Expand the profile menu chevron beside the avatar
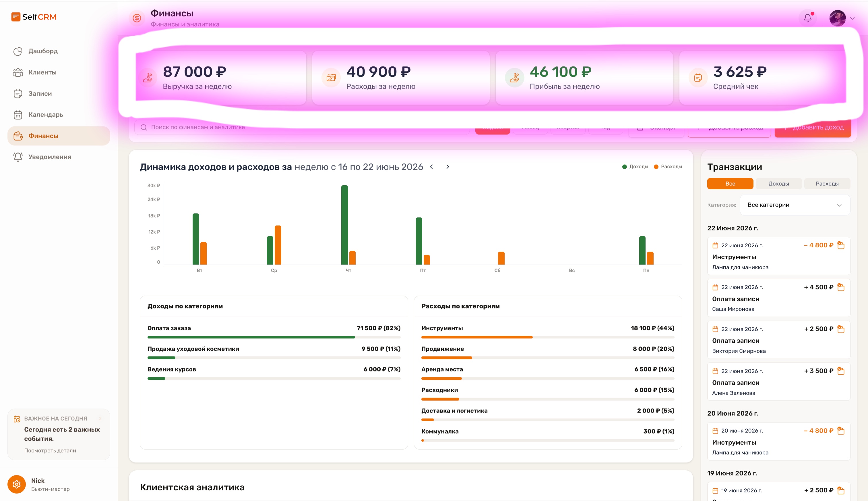 [852, 19]
